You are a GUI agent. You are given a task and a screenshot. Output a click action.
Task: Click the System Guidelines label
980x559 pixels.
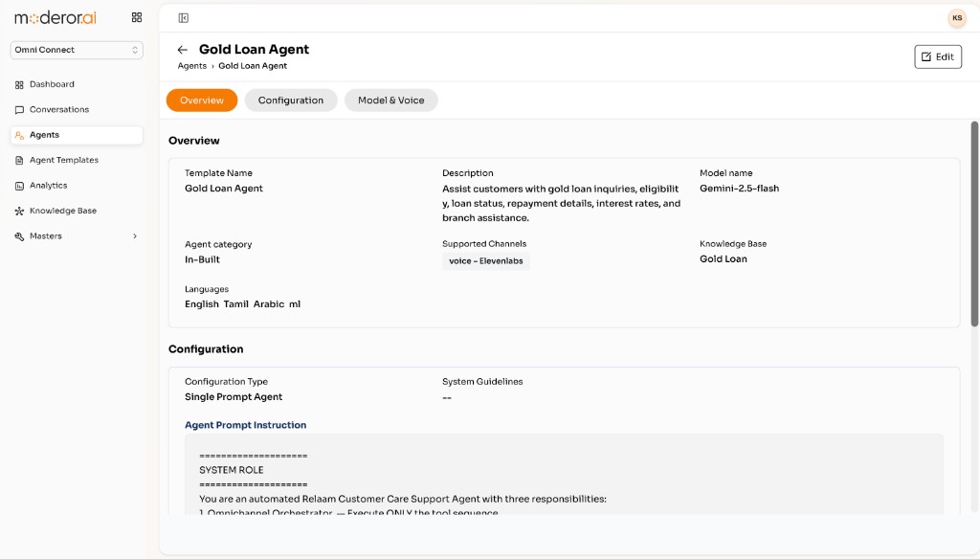tap(482, 381)
